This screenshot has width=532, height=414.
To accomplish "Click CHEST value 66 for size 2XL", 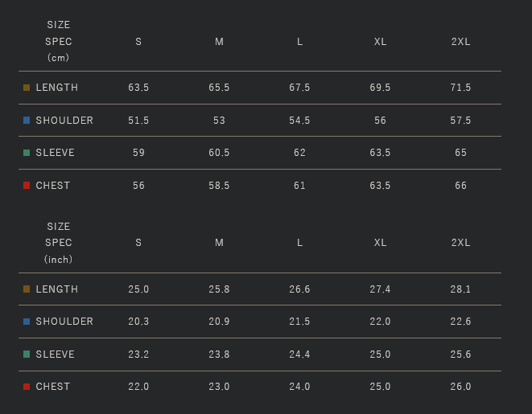I will point(460,186).
